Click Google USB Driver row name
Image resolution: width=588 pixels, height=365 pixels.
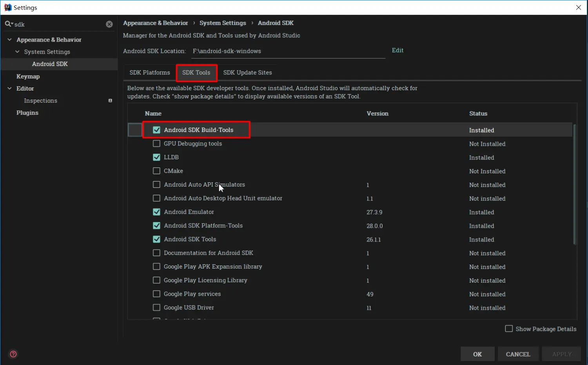click(189, 308)
